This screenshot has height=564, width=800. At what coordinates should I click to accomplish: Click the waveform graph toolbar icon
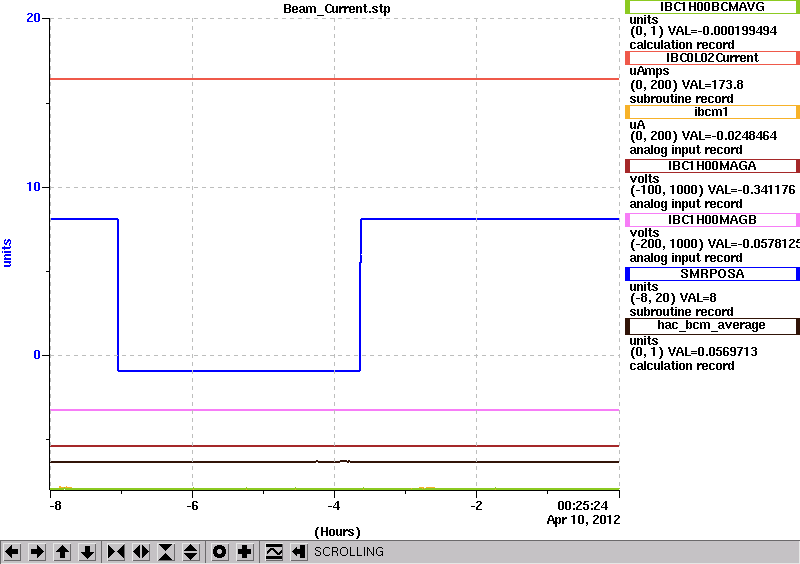point(274,552)
